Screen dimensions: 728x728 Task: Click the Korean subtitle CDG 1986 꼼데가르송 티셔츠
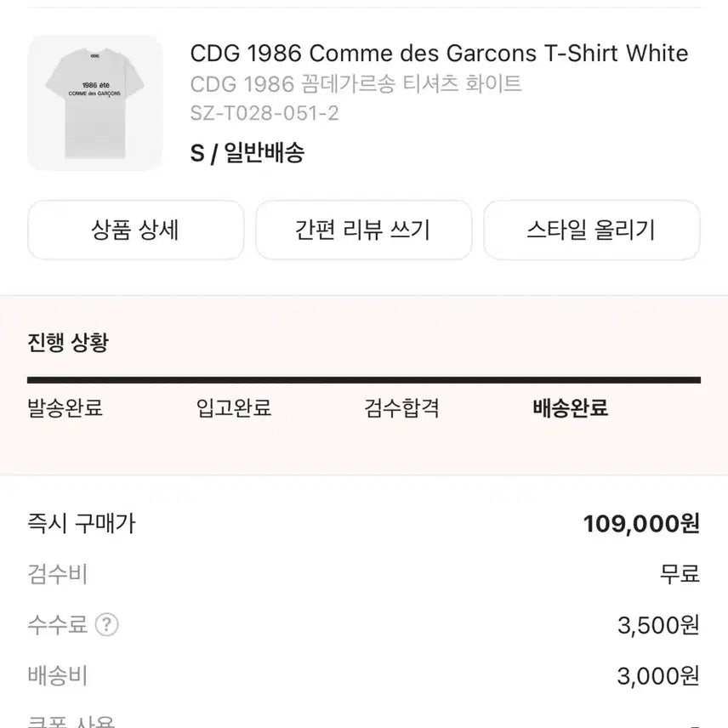pos(356,83)
